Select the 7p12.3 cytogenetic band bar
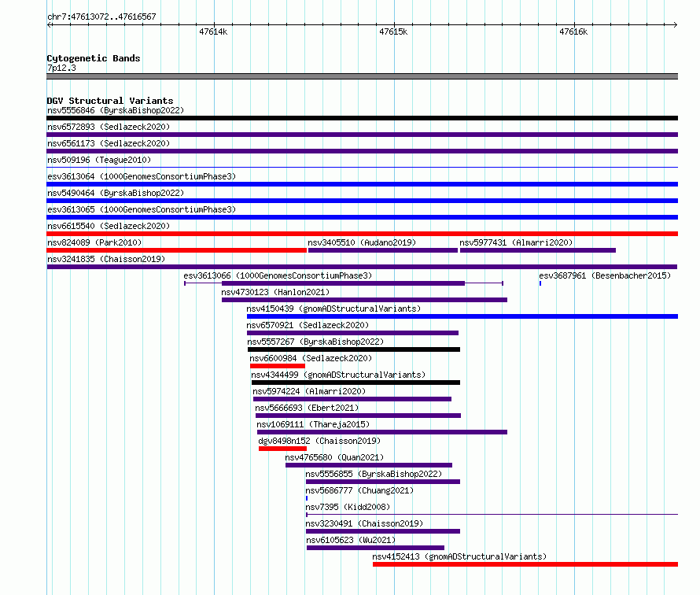700x595 pixels. (x=362, y=76)
